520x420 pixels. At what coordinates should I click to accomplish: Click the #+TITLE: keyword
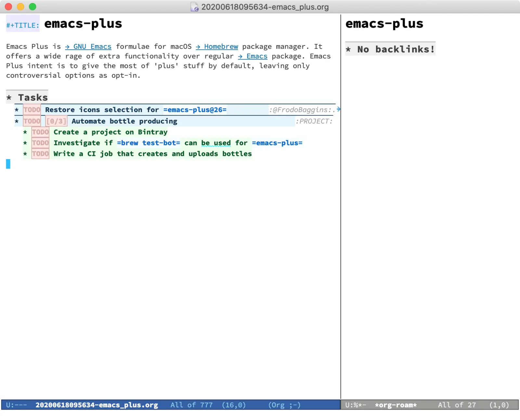point(23,25)
